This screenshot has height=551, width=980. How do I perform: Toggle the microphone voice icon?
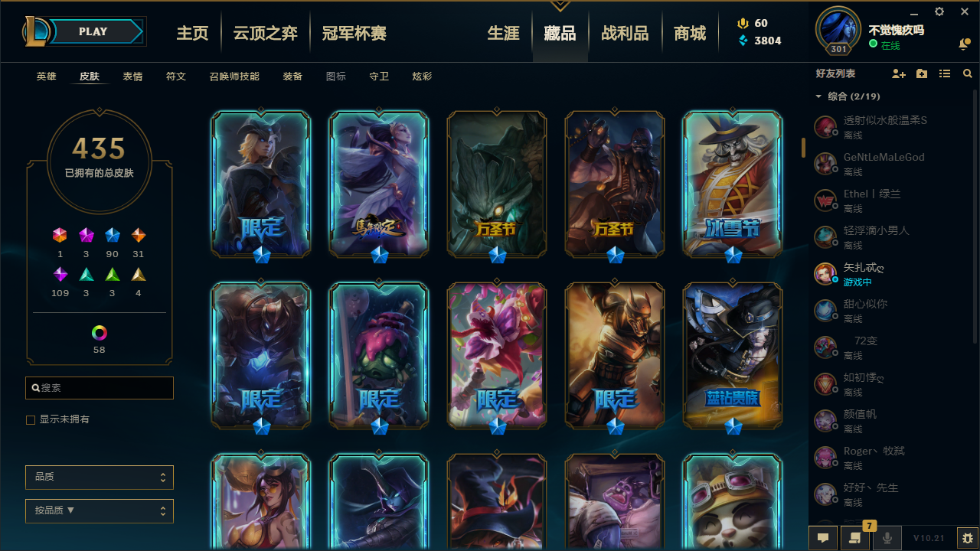[887, 538]
